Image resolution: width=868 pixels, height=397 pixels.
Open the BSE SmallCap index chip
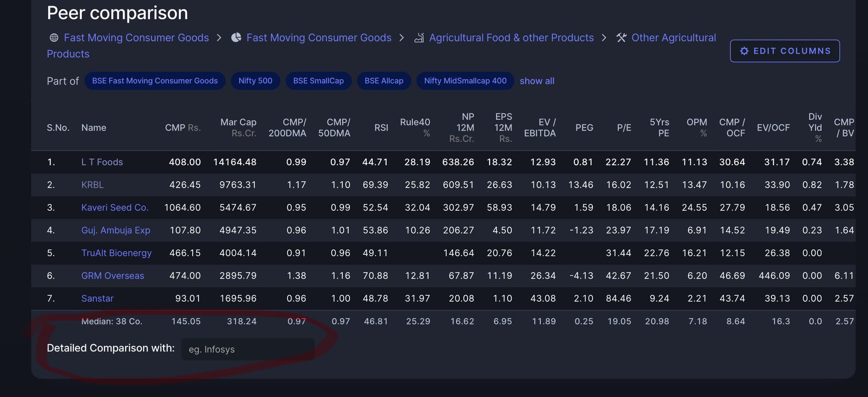coord(318,81)
